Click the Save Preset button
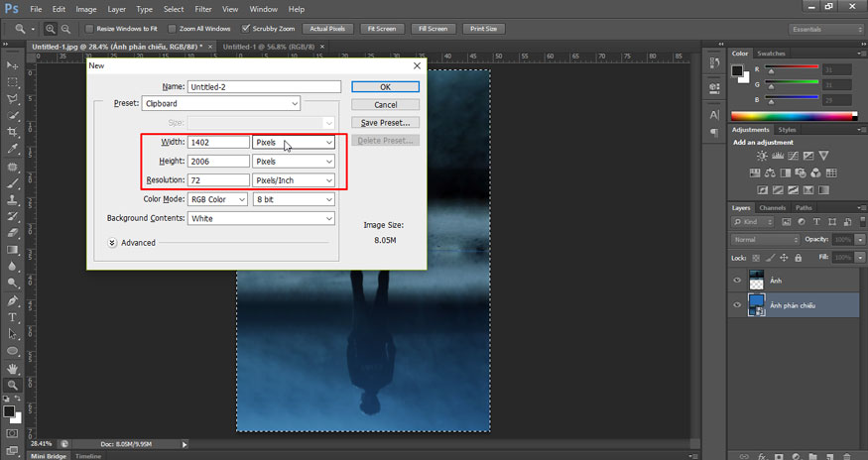 tap(385, 122)
